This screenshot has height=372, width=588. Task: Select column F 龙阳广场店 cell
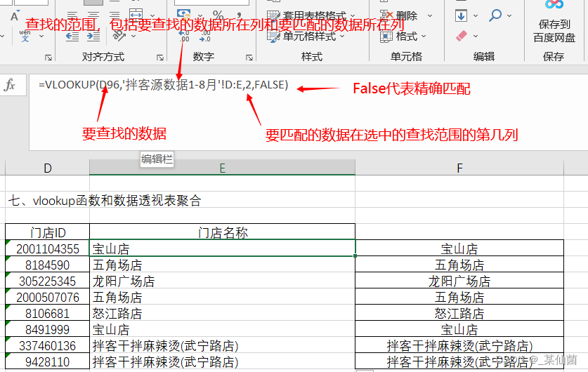pos(459,281)
